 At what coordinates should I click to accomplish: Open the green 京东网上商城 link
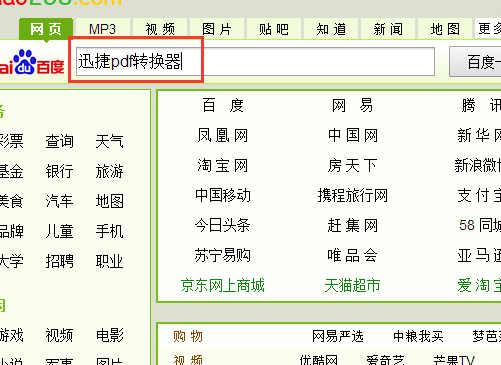coord(223,285)
